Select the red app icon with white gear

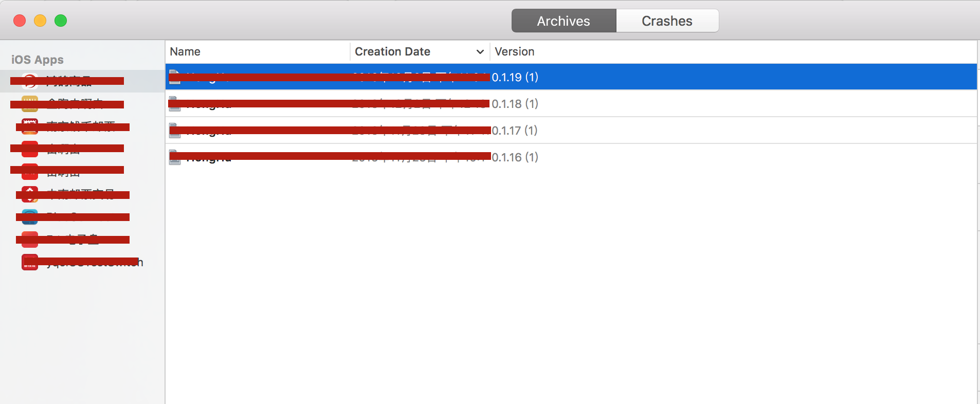30,194
